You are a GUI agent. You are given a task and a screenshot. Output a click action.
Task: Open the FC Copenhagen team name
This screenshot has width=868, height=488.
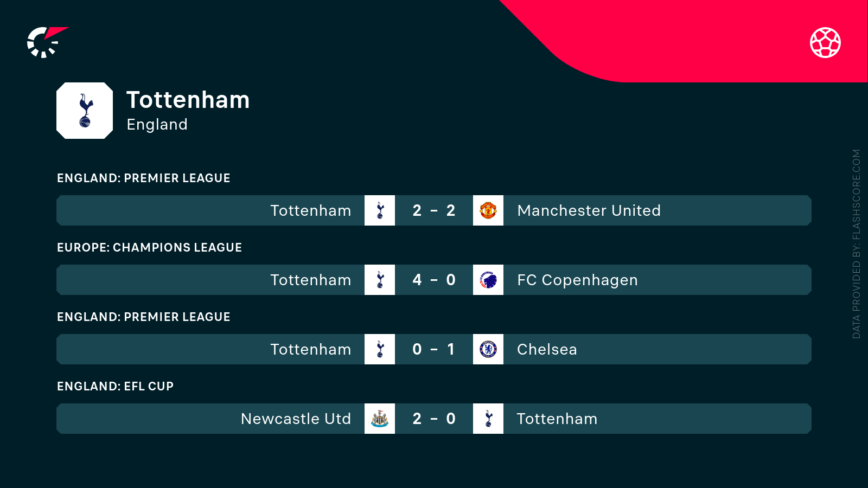click(577, 280)
